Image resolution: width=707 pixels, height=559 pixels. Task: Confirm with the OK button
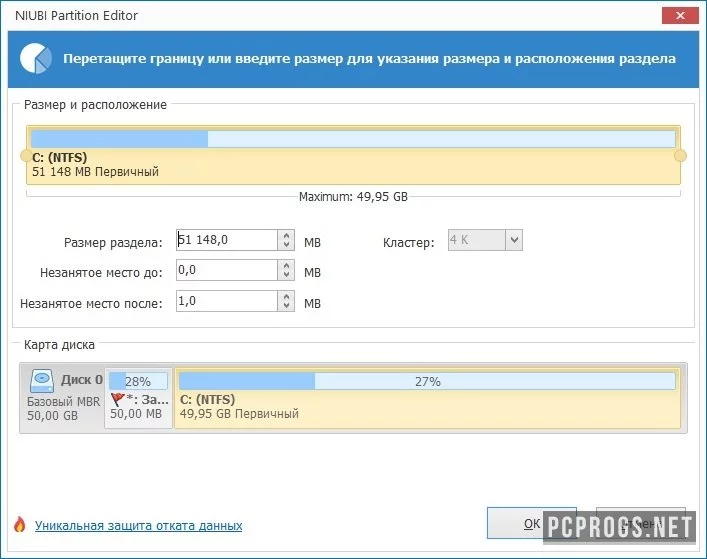532,523
